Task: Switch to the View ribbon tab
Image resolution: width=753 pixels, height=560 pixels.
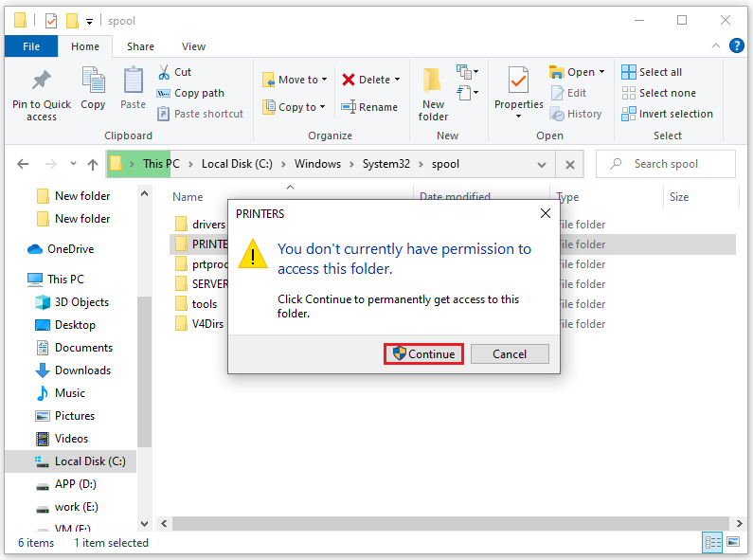Action: pyautogui.click(x=193, y=46)
